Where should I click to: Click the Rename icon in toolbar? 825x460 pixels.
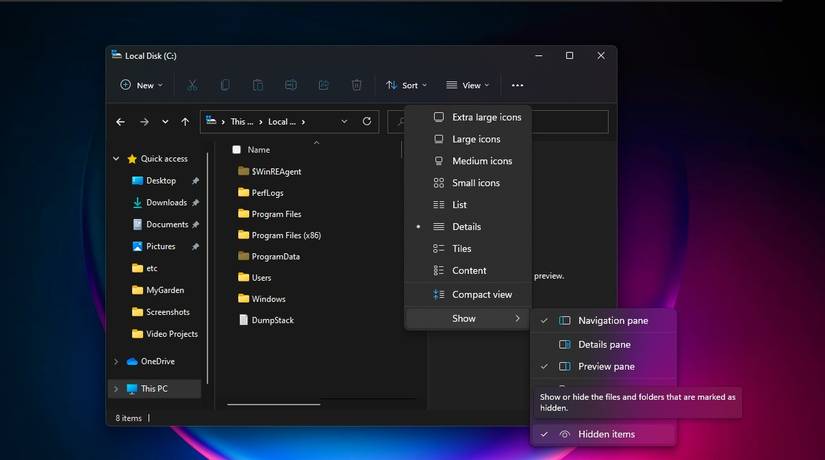[x=290, y=85]
